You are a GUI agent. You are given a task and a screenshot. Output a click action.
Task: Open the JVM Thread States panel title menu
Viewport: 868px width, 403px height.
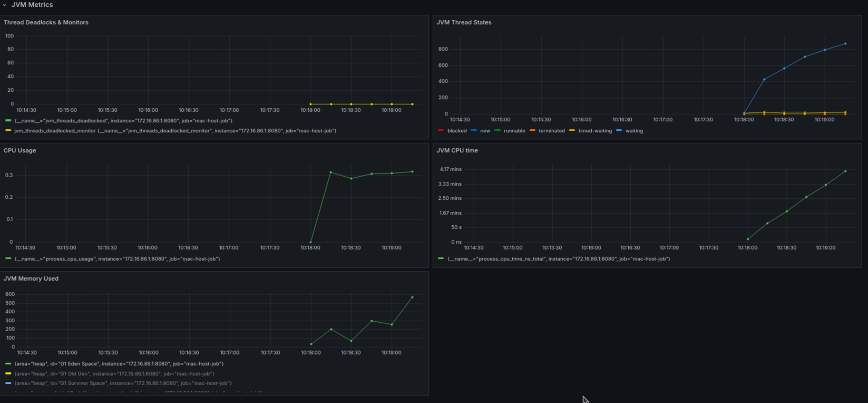point(464,22)
